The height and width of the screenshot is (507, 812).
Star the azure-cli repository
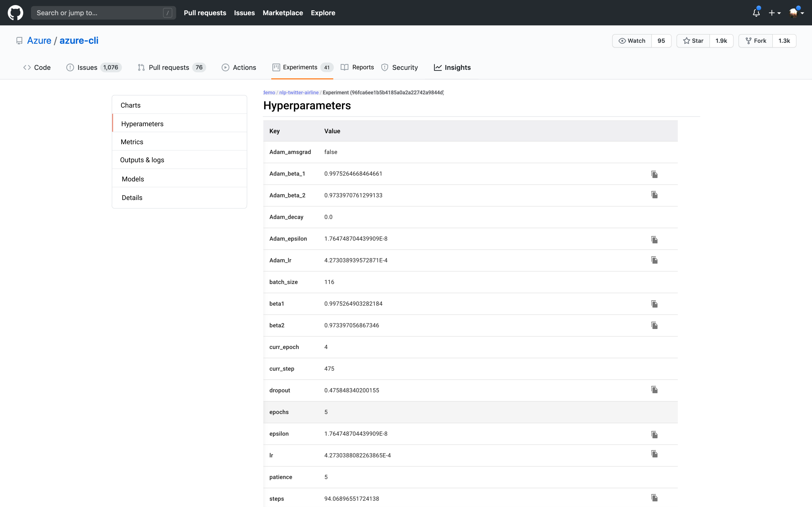pyautogui.click(x=693, y=41)
